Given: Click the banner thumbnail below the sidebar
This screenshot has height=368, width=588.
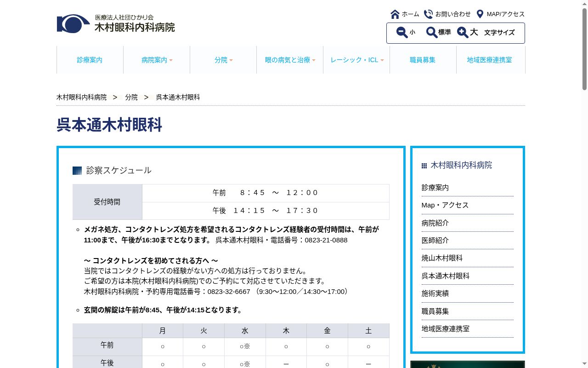Looking at the screenshot, I should (x=468, y=364).
